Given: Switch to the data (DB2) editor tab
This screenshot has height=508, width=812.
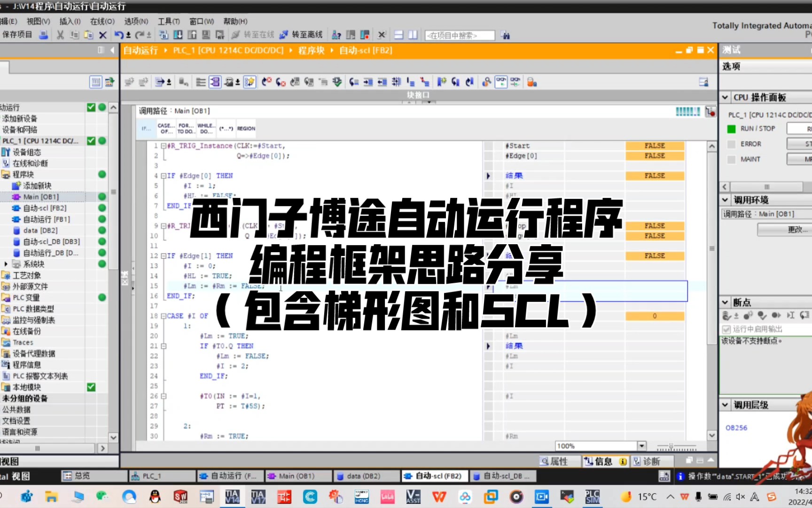Looking at the screenshot, I should click(367, 476).
